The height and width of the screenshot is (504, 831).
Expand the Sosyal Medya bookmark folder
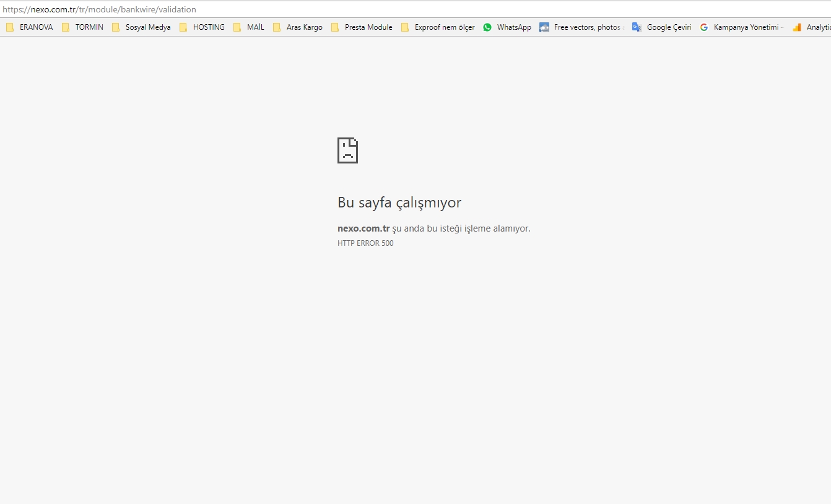(x=141, y=27)
